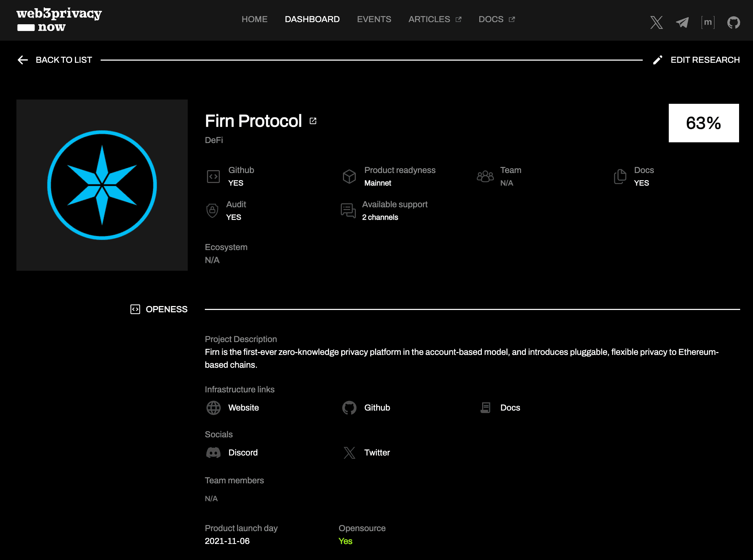Open the Discord social link
The height and width of the screenshot is (560, 753).
[243, 453]
